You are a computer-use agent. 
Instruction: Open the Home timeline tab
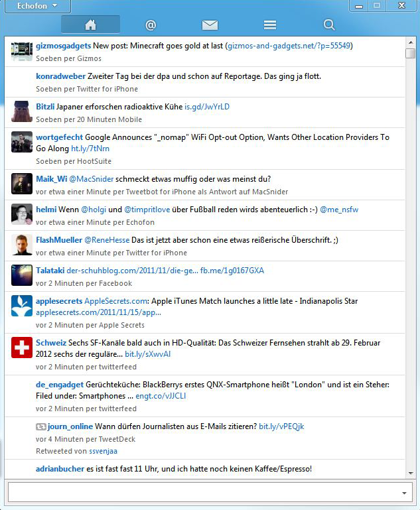click(90, 25)
